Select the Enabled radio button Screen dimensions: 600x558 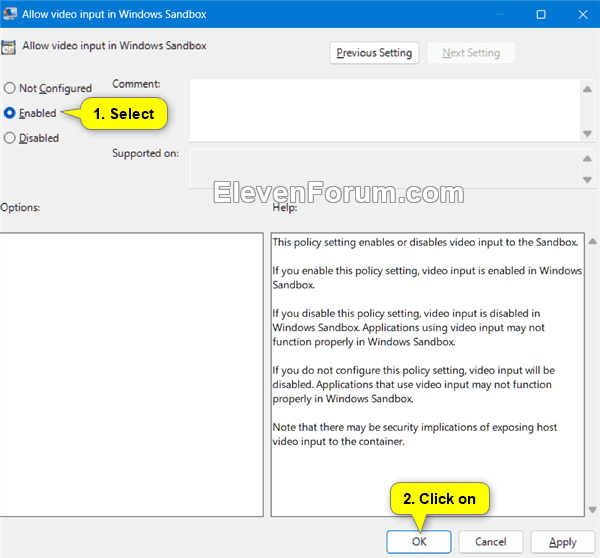pyautogui.click(x=10, y=113)
